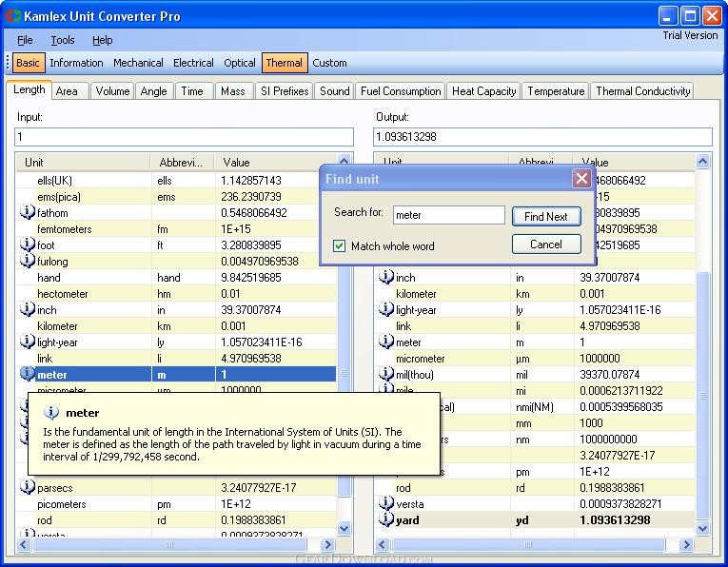Click the info icon next to versta in the output list

(x=386, y=503)
